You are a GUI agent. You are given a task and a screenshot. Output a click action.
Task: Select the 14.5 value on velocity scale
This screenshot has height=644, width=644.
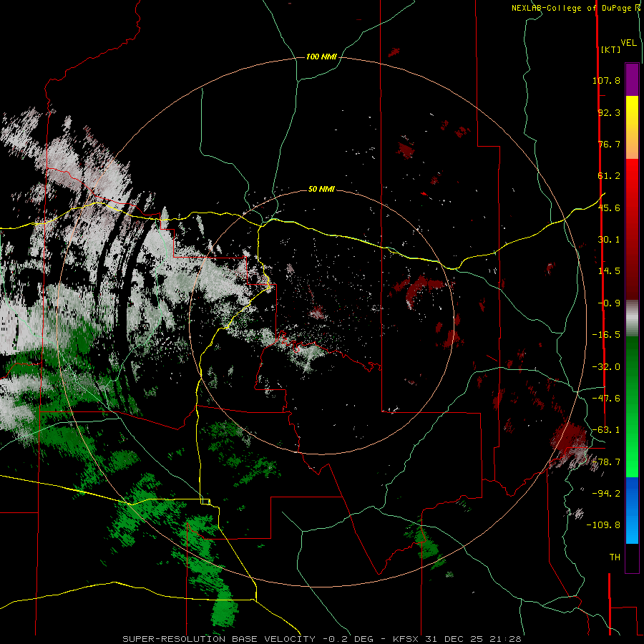(609, 271)
